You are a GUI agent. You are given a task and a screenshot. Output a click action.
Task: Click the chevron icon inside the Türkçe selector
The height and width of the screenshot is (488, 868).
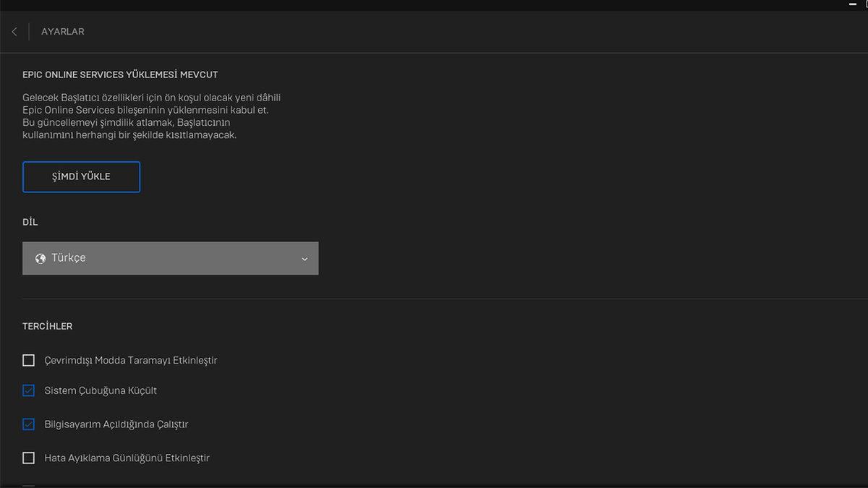tap(304, 258)
